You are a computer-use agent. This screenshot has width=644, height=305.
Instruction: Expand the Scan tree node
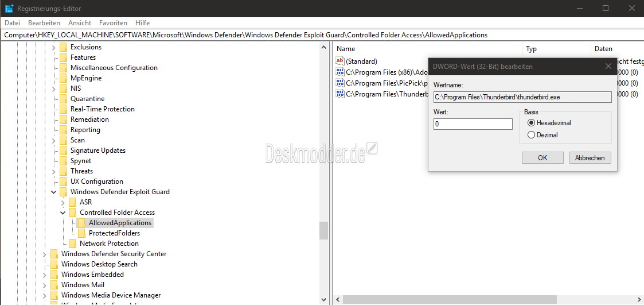[x=53, y=140]
